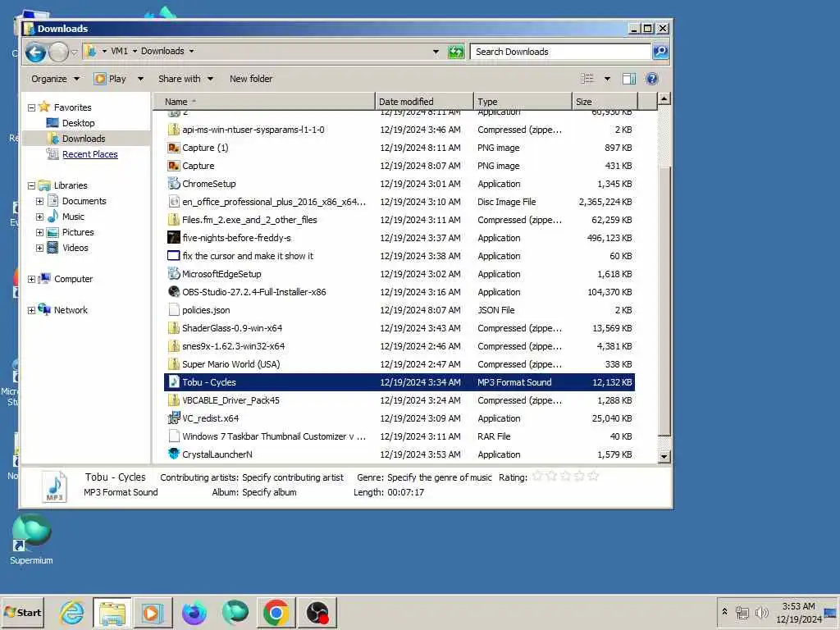The height and width of the screenshot is (630, 840).
Task: Set the Tobu - Cycles rating to five stars
Action: tap(593, 476)
